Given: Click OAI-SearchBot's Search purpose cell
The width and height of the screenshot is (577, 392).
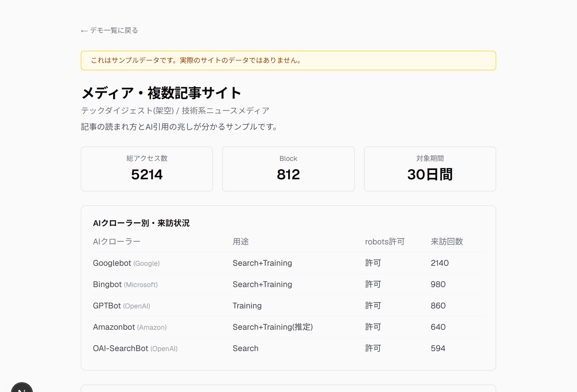Looking at the screenshot, I should 246,348.
